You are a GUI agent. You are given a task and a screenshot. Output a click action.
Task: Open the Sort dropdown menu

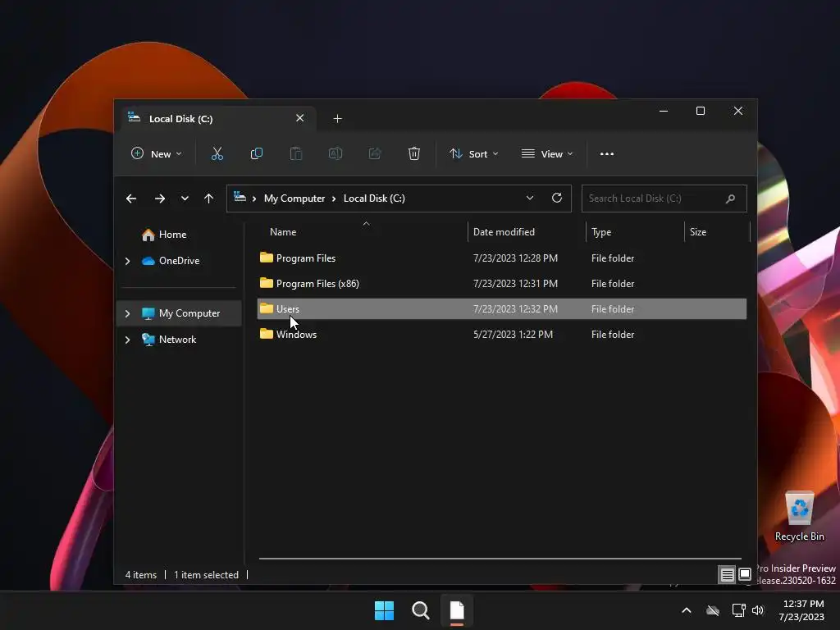point(474,153)
